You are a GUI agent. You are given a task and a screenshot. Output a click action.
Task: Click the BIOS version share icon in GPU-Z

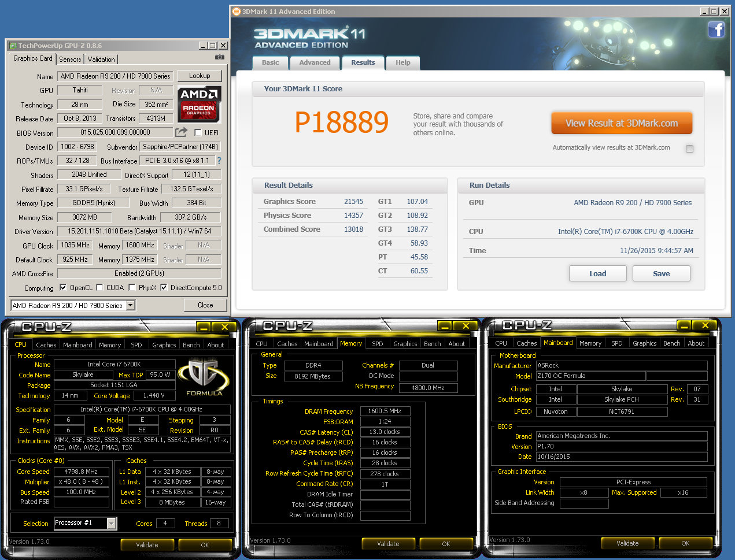coord(181,132)
